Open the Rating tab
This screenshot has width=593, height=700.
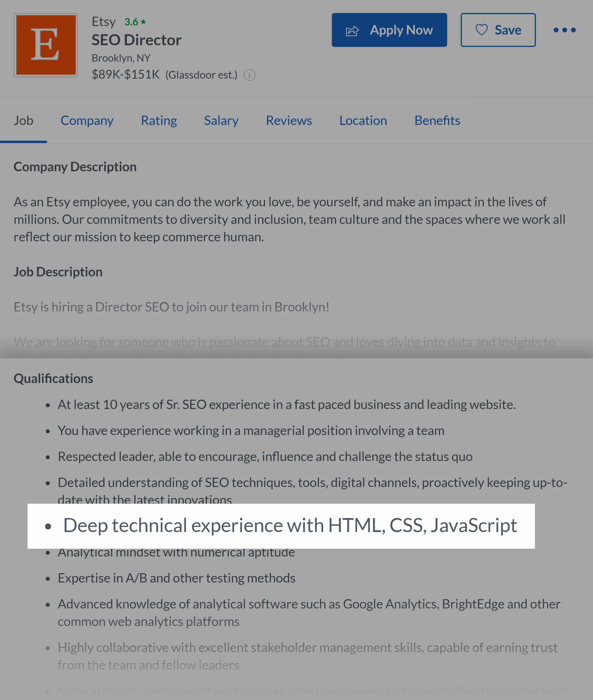coord(159,120)
